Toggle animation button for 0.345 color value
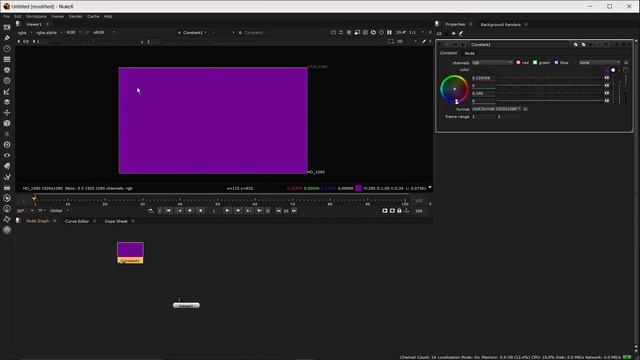640x360 pixels. [x=607, y=93]
